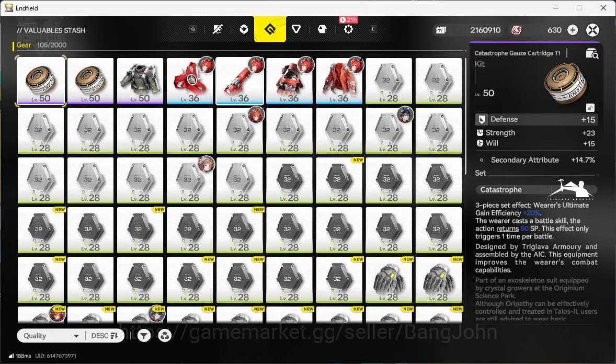The image size is (616, 364).
Task: Open the timed tab marked 21h
Action: pyautogui.click(x=348, y=29)
